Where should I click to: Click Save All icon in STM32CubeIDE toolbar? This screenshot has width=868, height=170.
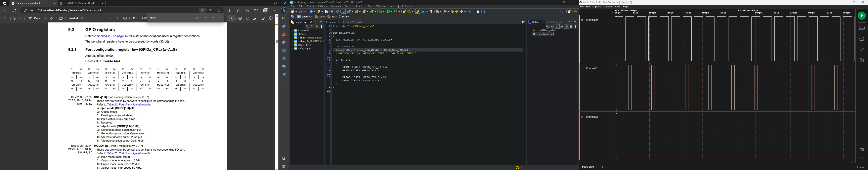point(305,11)
